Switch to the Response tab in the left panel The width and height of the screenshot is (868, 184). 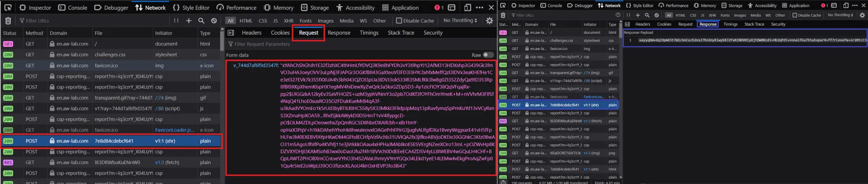click(339, 33)
